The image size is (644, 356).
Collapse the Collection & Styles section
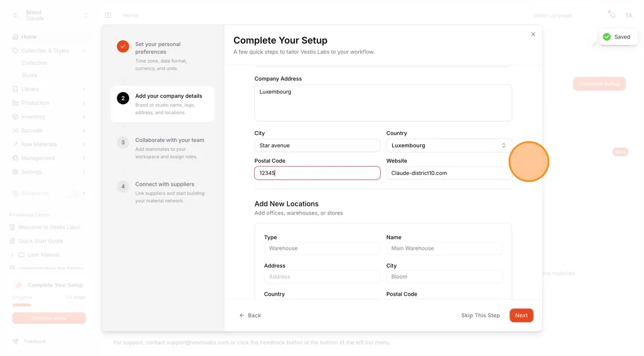pos(83,51)
